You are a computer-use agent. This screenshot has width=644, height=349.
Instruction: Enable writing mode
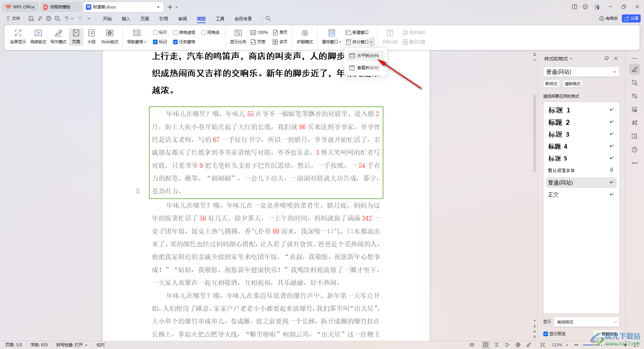(x=58, y=37)
